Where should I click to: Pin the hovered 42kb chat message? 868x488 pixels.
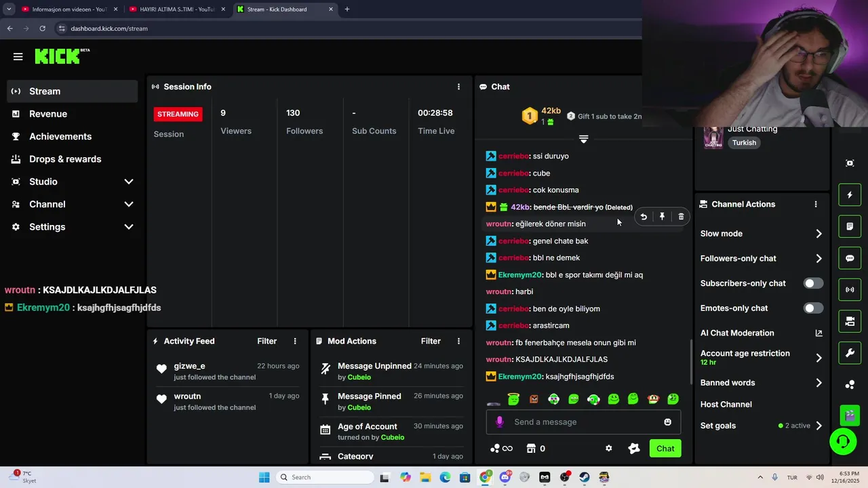(663, 217)
